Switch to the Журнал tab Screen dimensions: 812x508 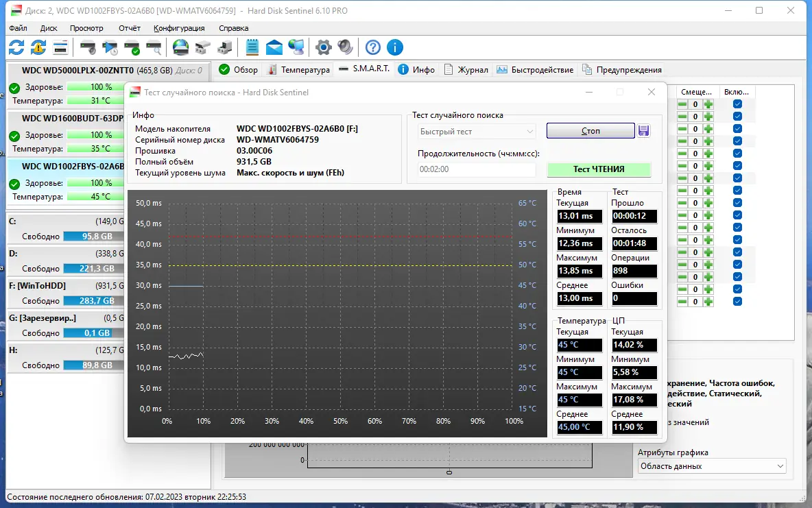pos(466,70)
